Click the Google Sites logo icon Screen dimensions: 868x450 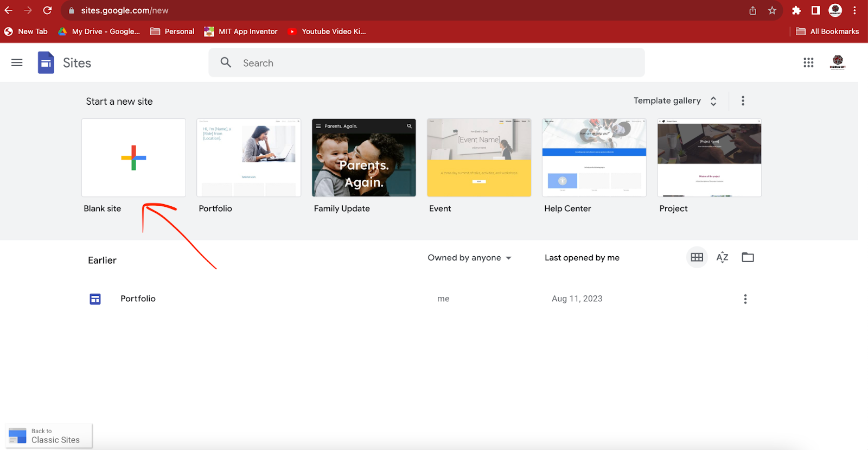[x=46, y=63]
